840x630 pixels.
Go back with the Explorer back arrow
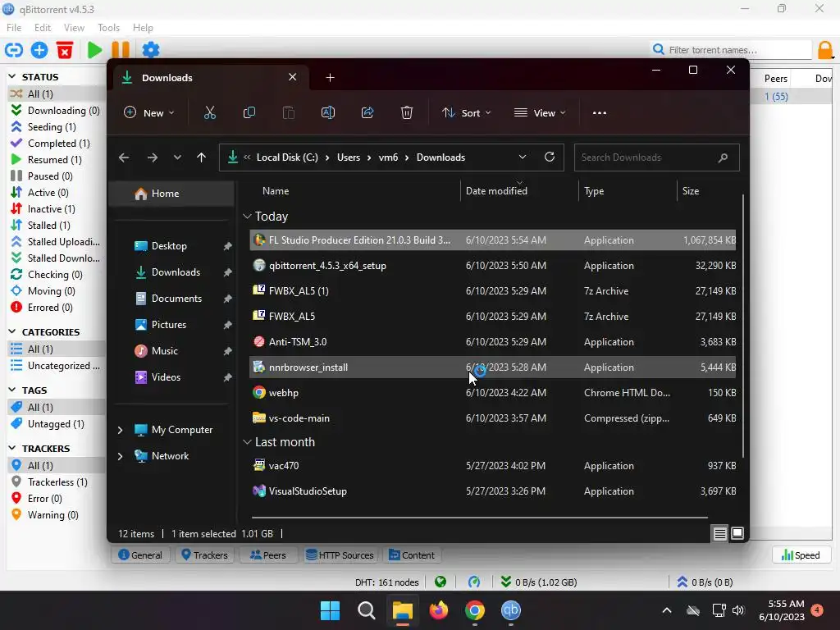coord(124,157)
